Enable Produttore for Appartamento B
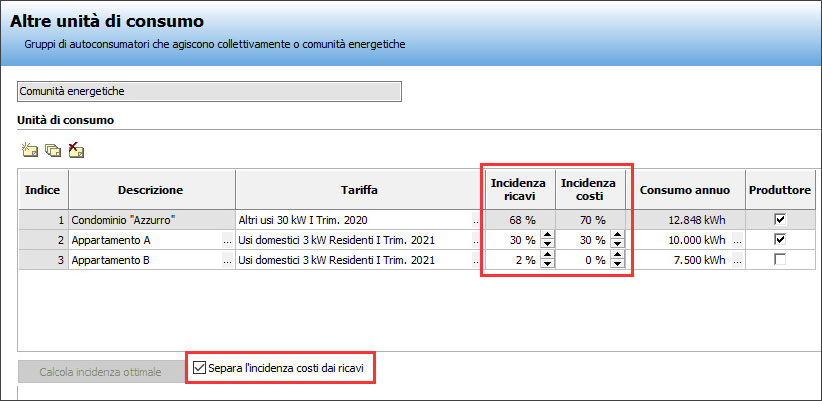822x401 pixels. (780, 260)
